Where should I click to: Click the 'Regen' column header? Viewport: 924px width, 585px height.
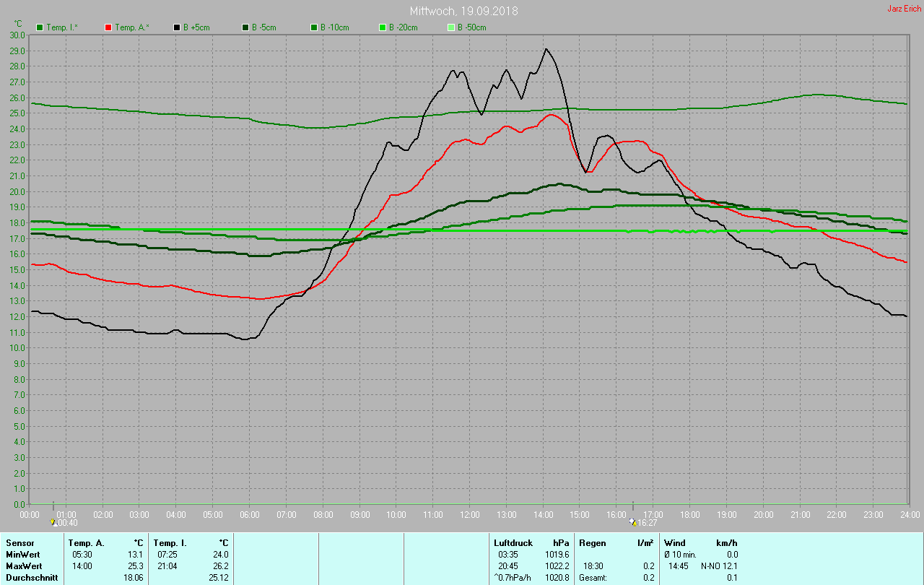[x=593, y=543]
